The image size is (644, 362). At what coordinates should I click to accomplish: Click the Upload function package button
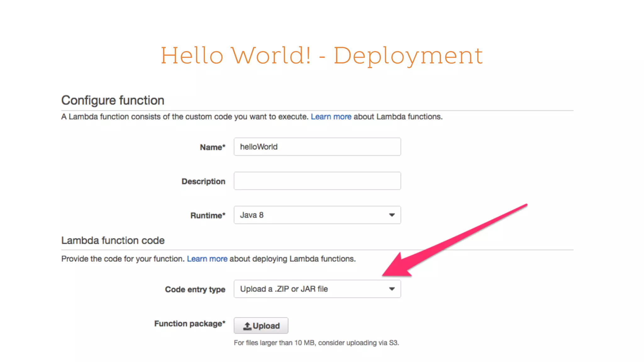point(261,326)
